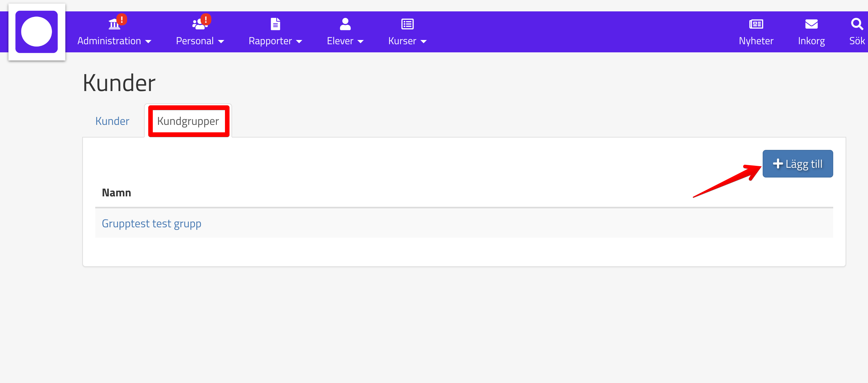Image resolution: width=868 pixels, height=383 pixels.
Task: Expand the Administration dropdown arrow
Action: click(x=148, y=41)
